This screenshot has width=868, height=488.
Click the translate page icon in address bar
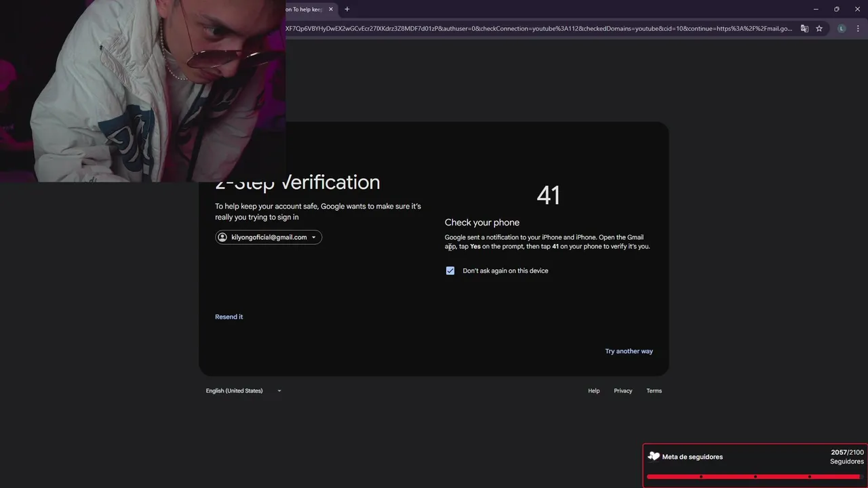click(804, 28)
